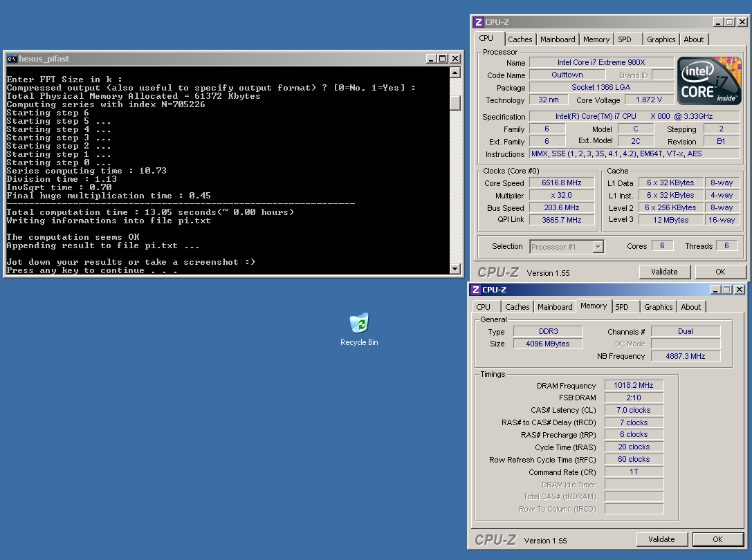The width and height of the screenshot is (752, 560).
Task: Click the bottom CPU-Z window title icon
Action: point(475,290)
